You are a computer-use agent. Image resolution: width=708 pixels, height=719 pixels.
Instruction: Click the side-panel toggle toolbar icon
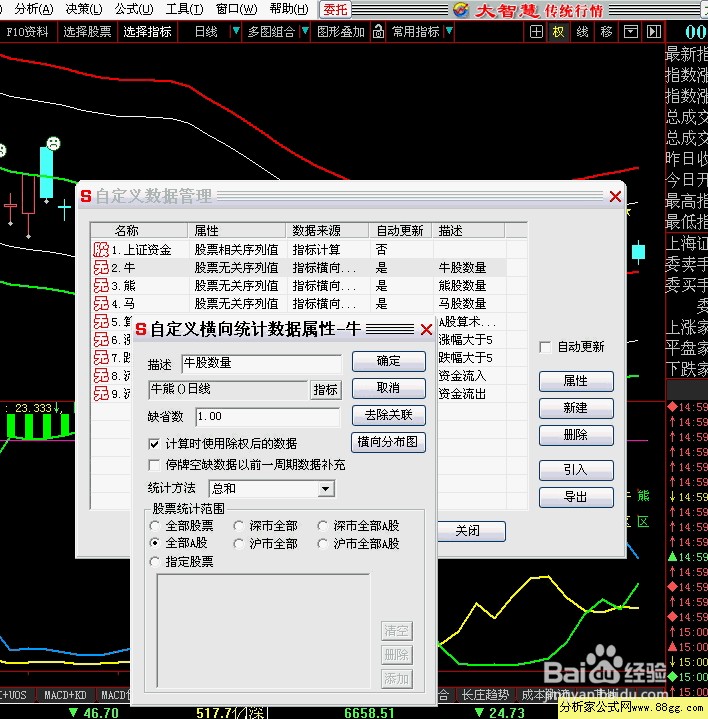654,32
